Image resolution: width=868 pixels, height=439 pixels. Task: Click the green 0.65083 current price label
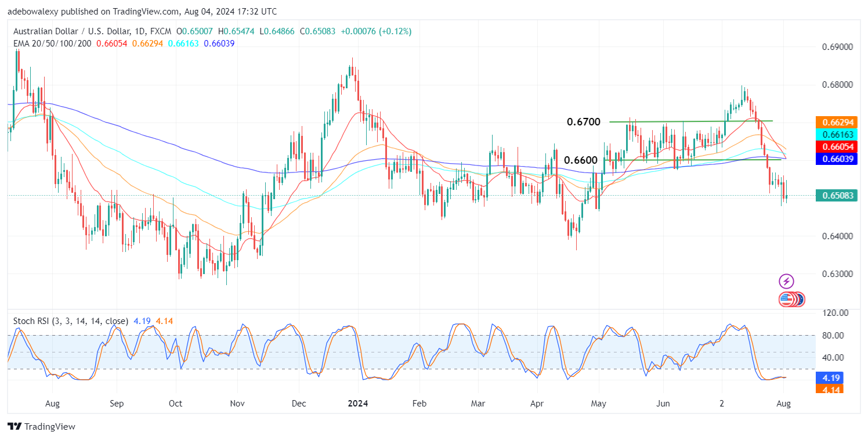pyautogui.click(x=838, y=196)
